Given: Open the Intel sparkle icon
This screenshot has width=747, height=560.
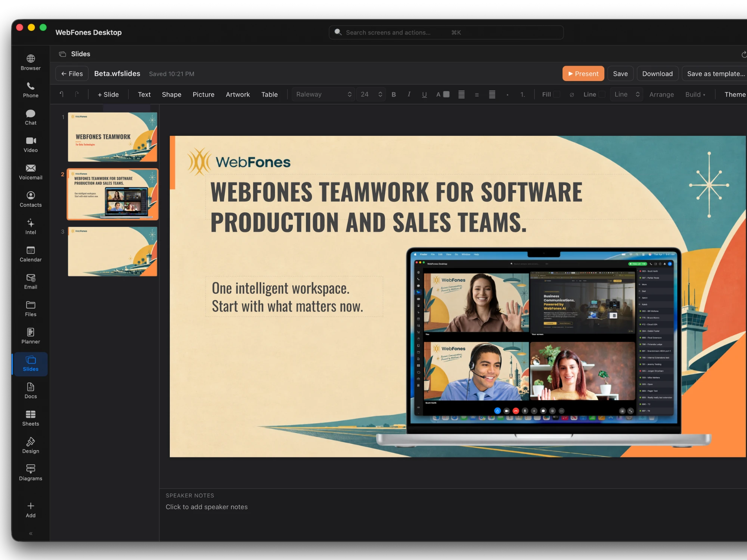Looking at the screenshot, I should (x=31, y=227).
